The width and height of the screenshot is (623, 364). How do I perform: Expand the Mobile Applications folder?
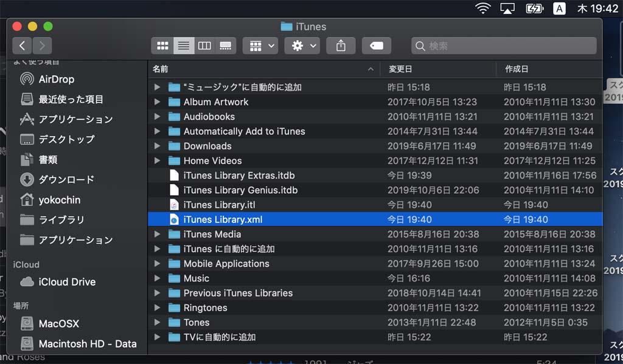[x=157, y=264]
